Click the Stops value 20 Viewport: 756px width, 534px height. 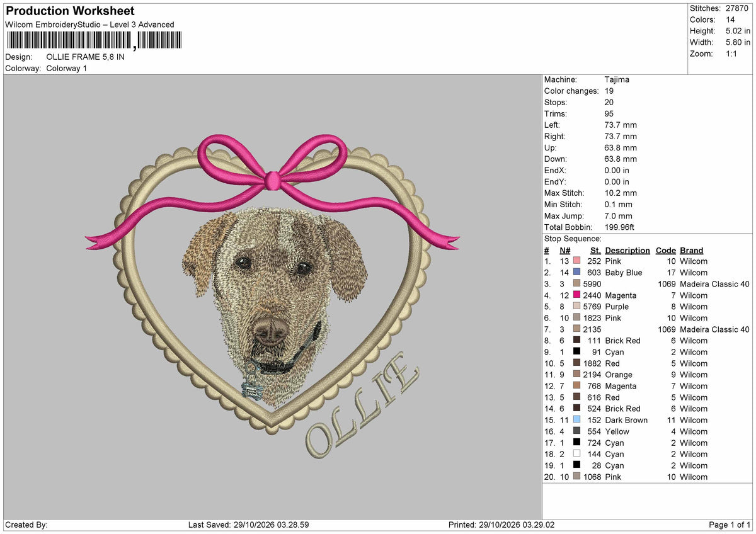coord(609,103)
